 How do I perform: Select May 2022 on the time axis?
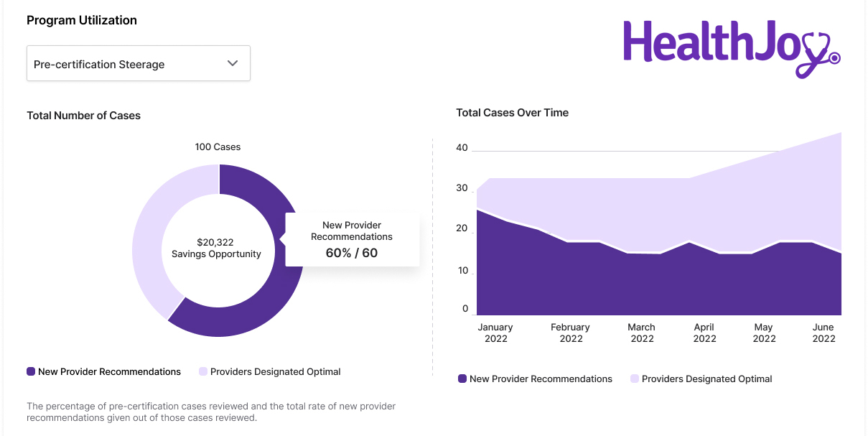(x=764, y=333)
